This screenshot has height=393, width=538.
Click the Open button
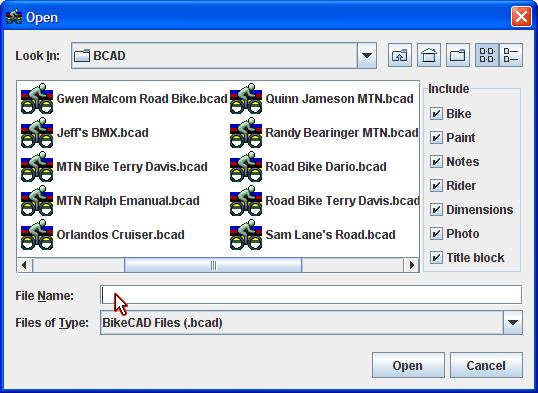(408, 365)
